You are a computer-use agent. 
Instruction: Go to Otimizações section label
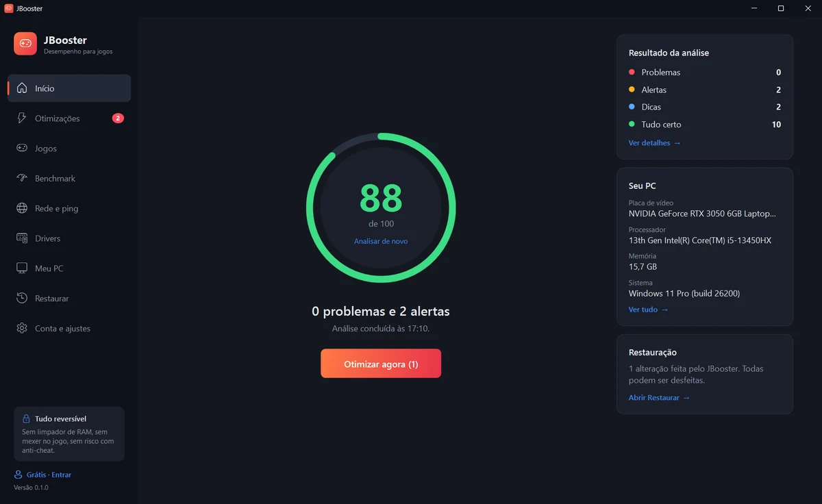58,118
